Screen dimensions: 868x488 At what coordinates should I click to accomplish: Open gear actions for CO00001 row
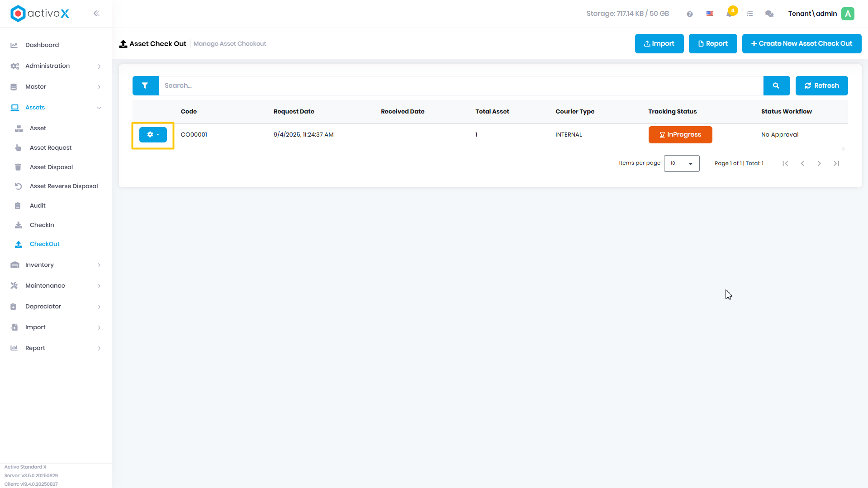click(x=153, y=135)
